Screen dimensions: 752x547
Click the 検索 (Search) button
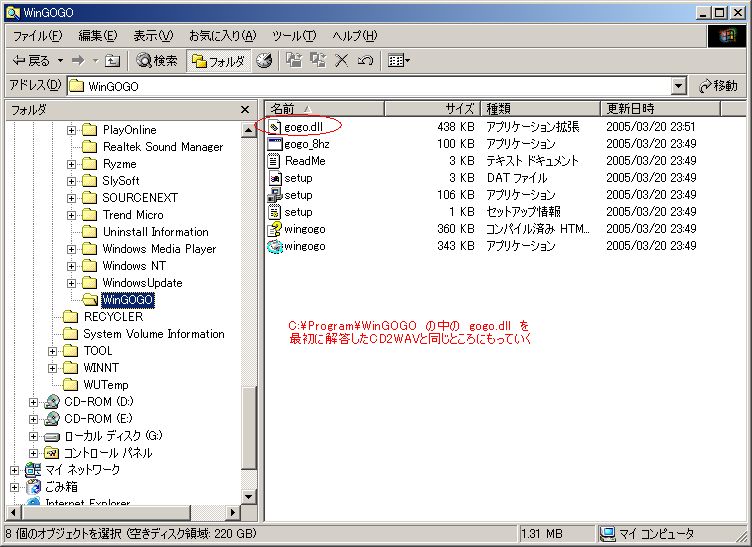tap(157, 61)
